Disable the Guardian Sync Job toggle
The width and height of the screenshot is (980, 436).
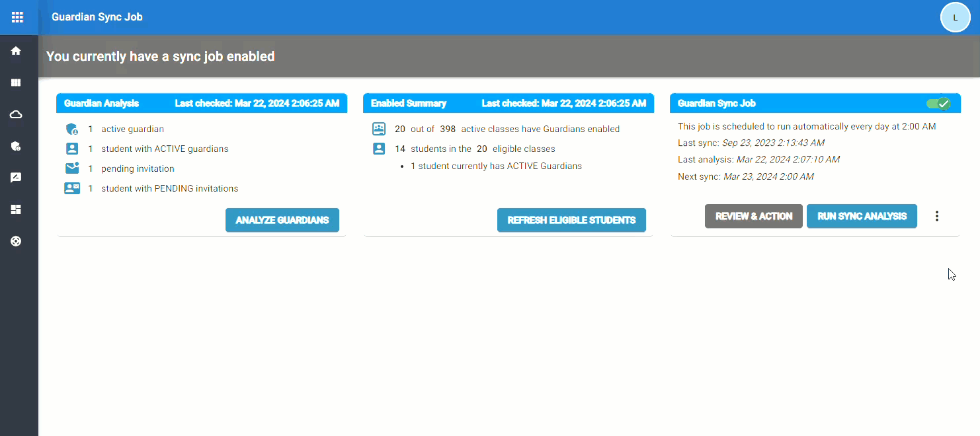[x=938, y=103]
